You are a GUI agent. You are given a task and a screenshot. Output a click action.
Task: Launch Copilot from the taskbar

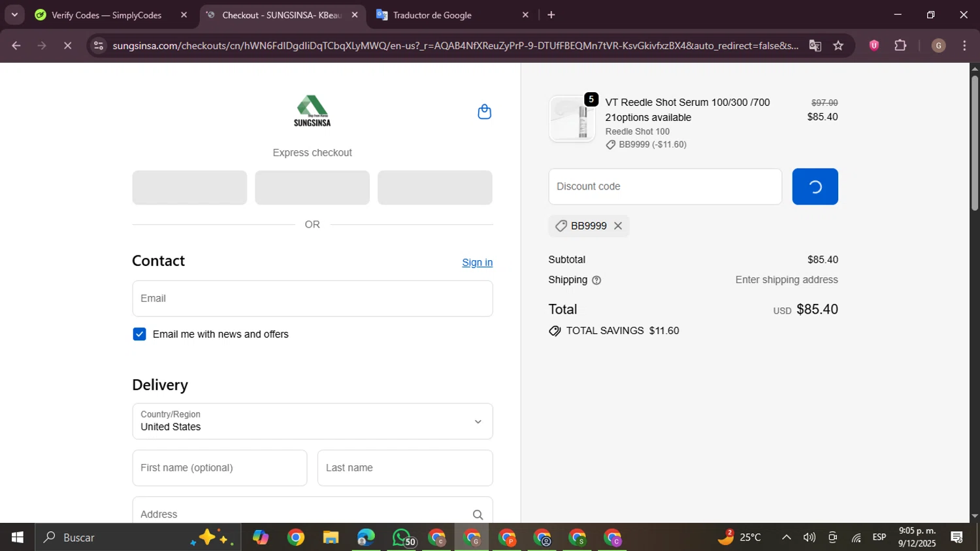(x=261, y=537)
